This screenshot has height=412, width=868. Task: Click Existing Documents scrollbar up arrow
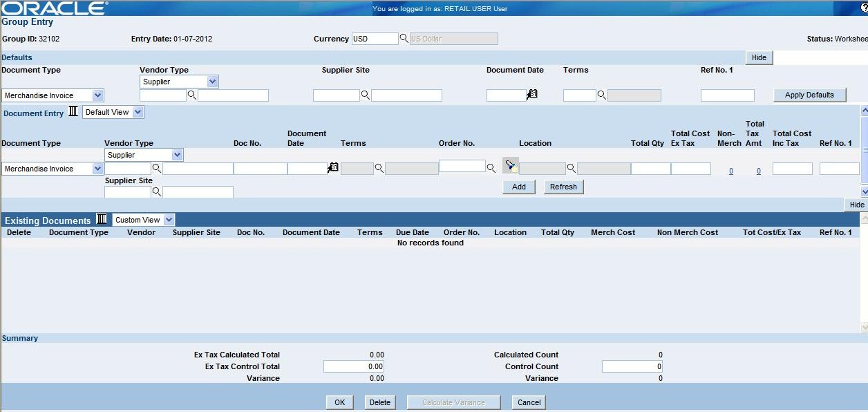[864, 218]
